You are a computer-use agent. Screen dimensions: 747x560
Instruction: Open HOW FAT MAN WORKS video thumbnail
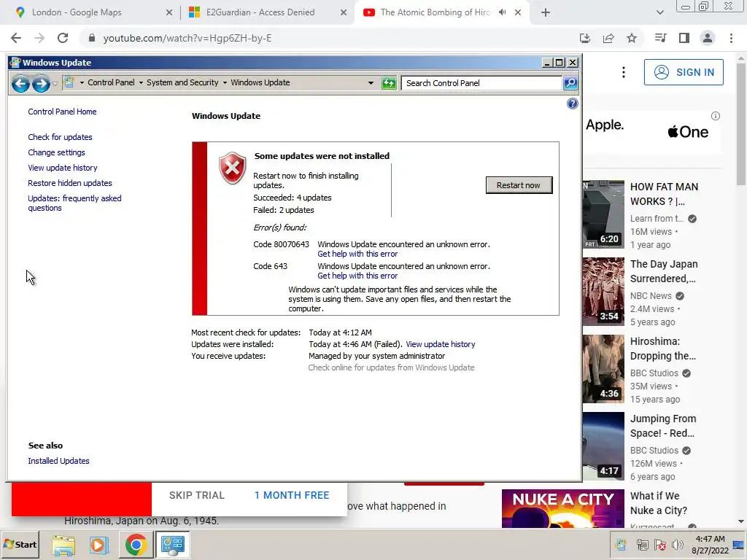tap(603, 214)
